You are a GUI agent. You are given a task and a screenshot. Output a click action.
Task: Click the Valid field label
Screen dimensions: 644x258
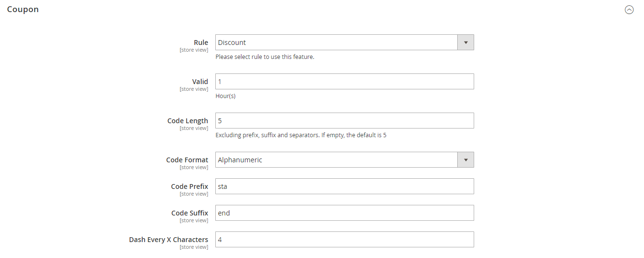(200, 82)
